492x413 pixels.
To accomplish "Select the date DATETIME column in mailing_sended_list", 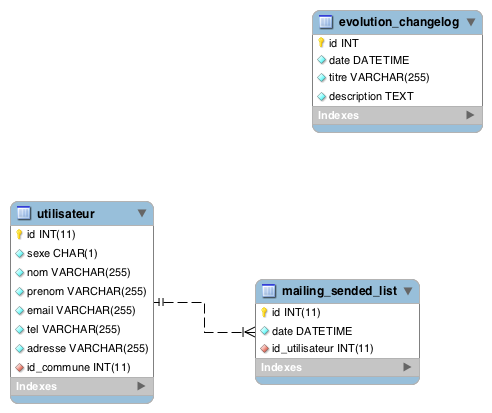I will 337,331.
